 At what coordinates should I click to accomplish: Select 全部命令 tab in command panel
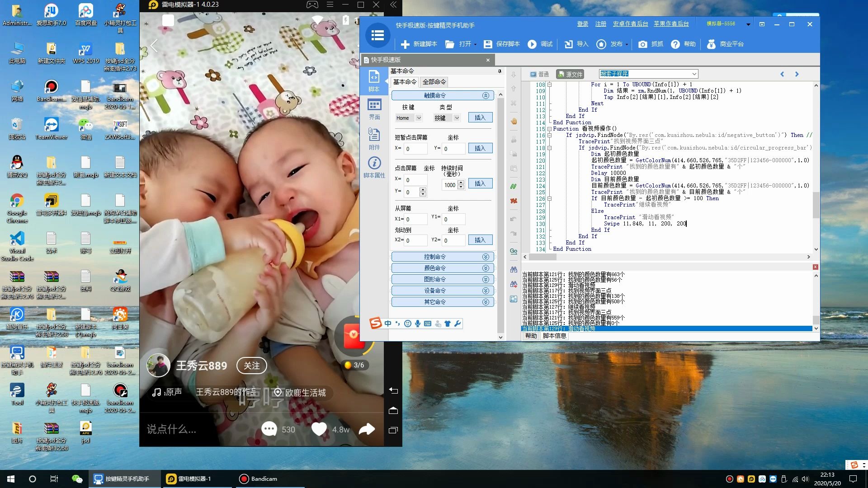434,82
